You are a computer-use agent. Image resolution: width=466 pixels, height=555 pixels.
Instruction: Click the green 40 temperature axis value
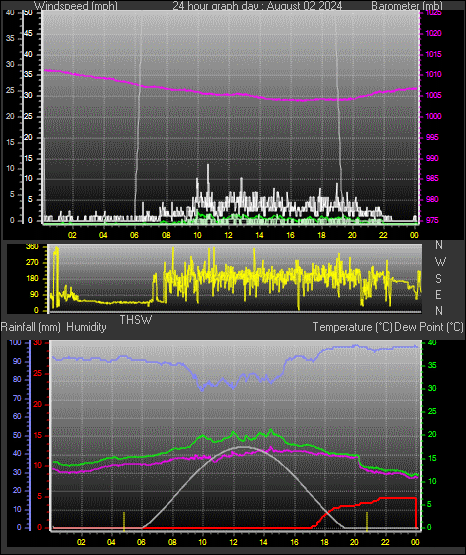(x=432, y=343)
